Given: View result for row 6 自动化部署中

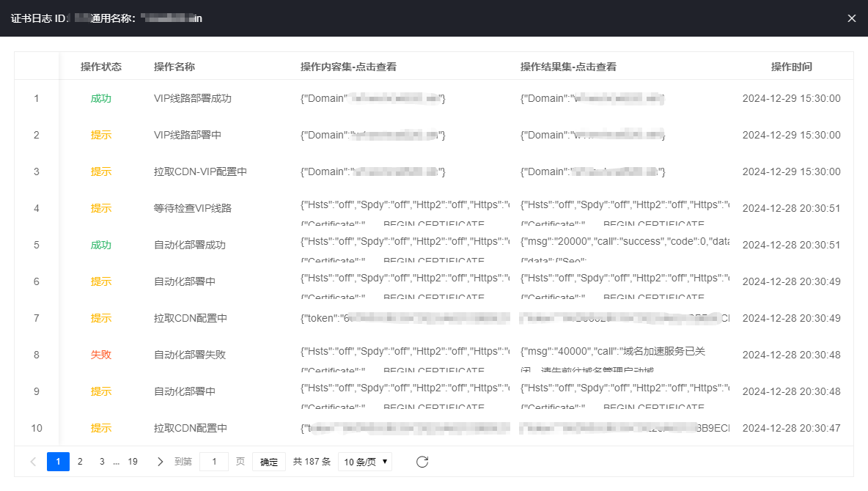Looking at the screenshot, I should 625,286.
